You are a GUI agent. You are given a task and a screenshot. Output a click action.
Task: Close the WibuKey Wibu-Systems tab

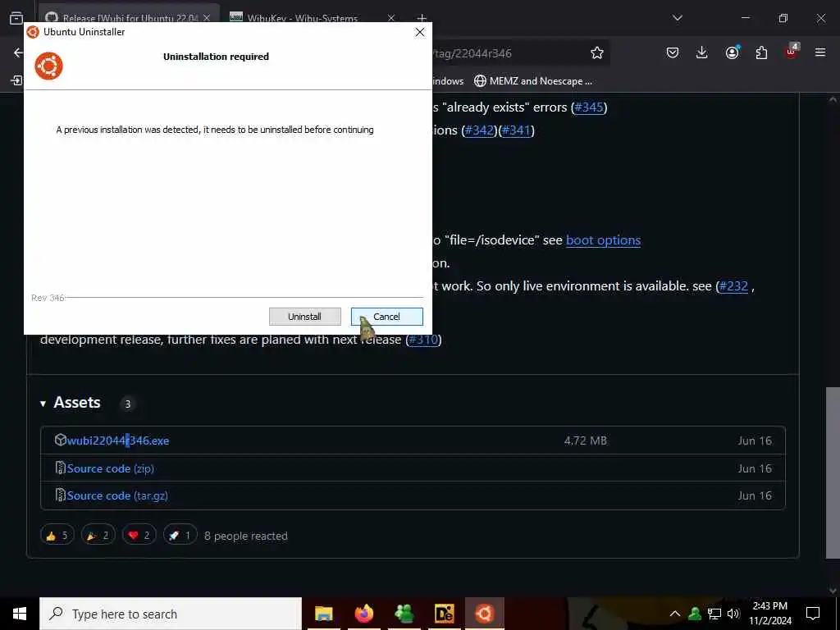tap(391, 18)
